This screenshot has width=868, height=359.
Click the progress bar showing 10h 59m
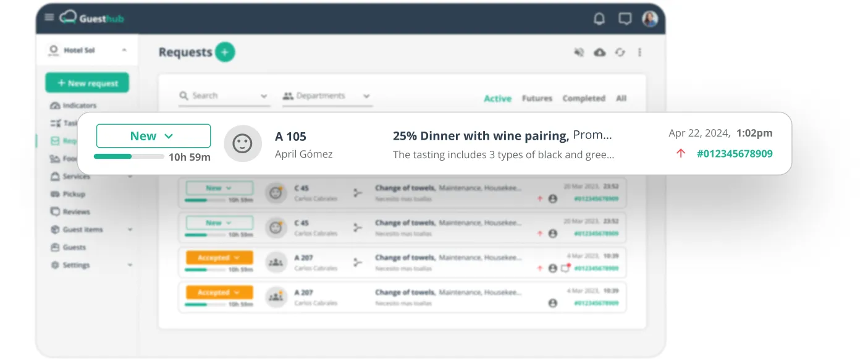point(129,157)
